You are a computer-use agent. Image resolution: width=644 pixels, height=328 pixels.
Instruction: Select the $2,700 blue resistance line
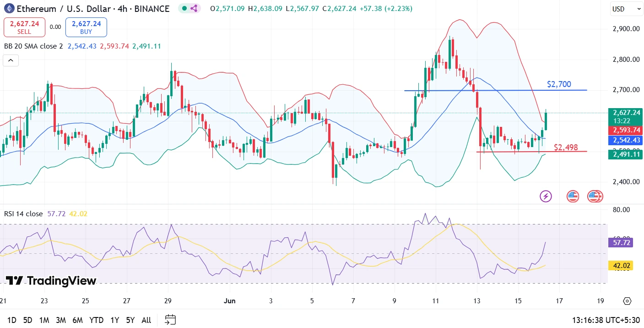[x=495, y=90]
